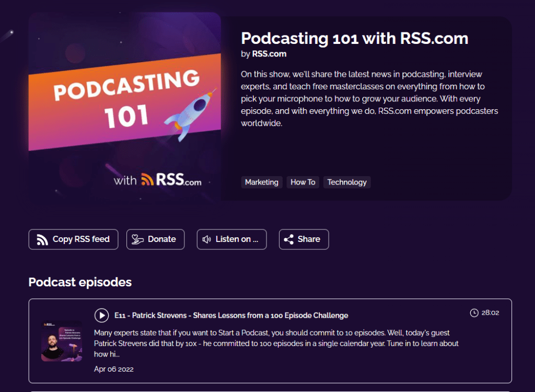
Task: Select the Marketing tag
Action: [x=262, y=182]
